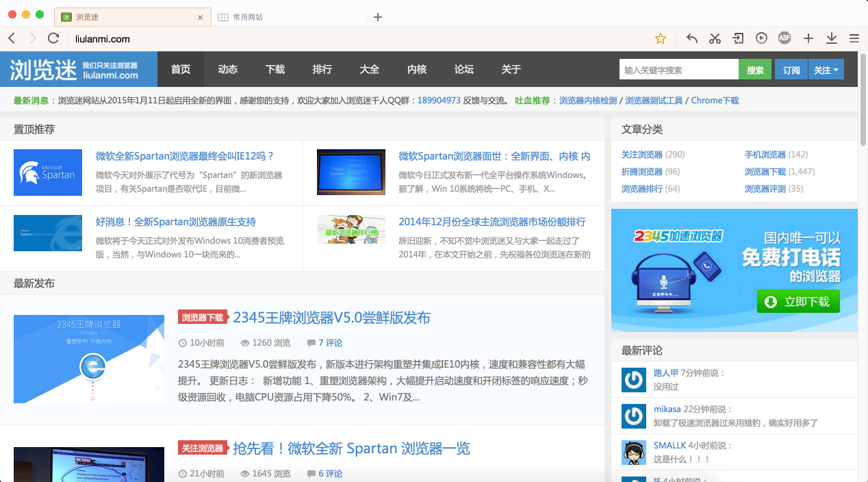Click the ABP adblock icon
Image resolution: width=868 pixels, height=482 pixels.
click(x=784, y=38)
